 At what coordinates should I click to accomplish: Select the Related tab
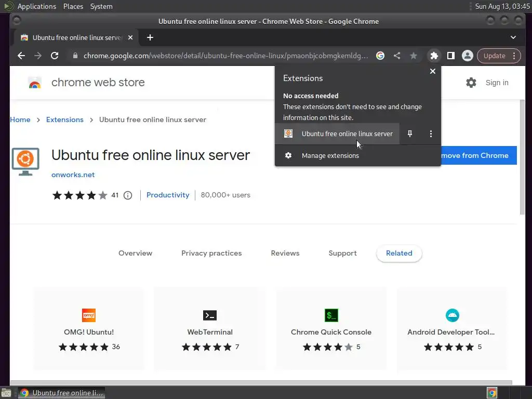click(x=399, y=253)
